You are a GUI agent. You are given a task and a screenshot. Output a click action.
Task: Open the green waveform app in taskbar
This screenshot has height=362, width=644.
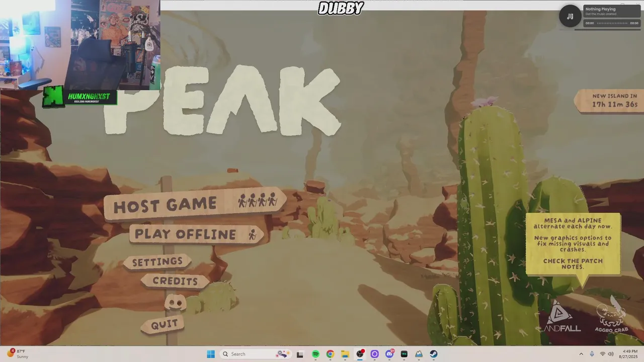pyautogui.click(x=404, y=354)
